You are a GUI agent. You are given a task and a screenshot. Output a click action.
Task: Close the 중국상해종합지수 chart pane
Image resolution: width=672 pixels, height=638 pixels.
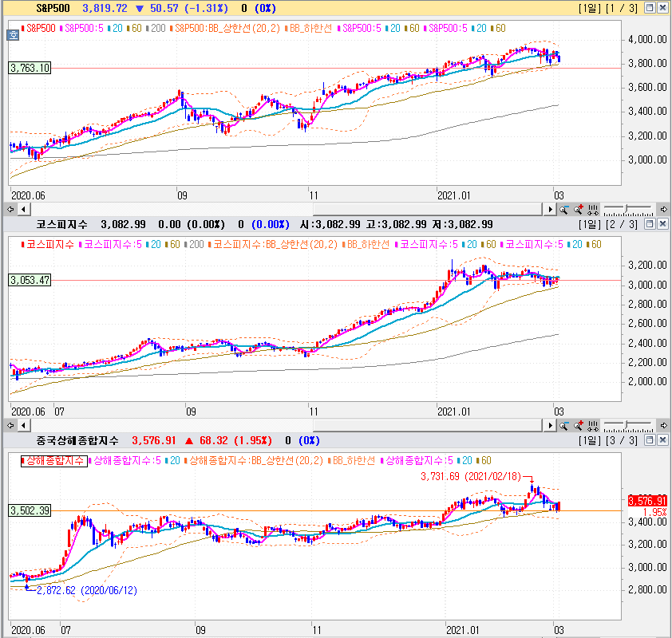click(x=662, y=439)
